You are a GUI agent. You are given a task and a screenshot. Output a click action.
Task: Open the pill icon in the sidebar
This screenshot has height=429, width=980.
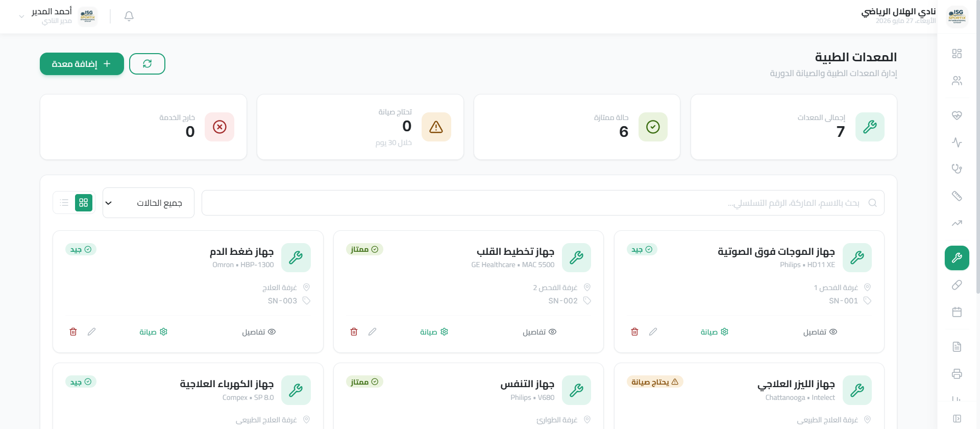(x=957, y=285)
